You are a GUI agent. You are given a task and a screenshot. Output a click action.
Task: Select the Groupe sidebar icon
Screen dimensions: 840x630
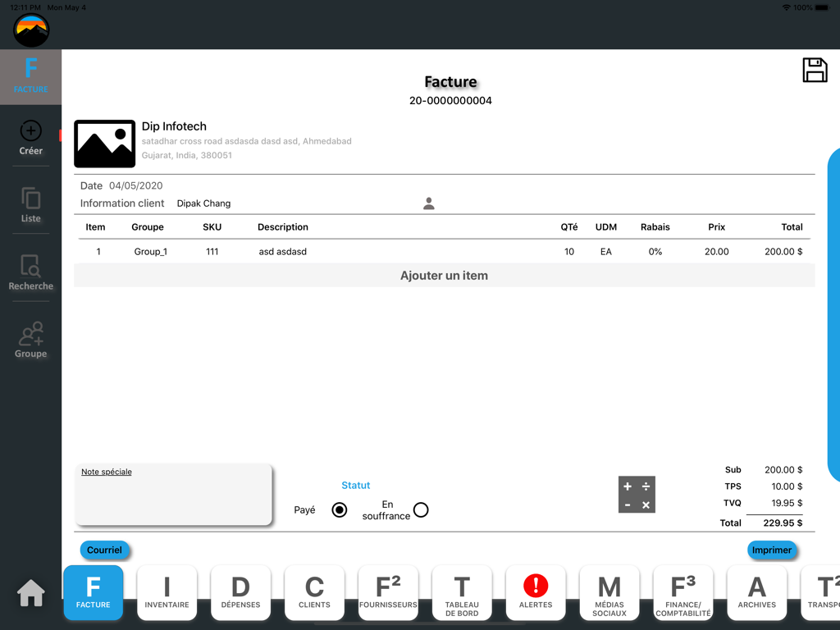[x=30, y=340]
